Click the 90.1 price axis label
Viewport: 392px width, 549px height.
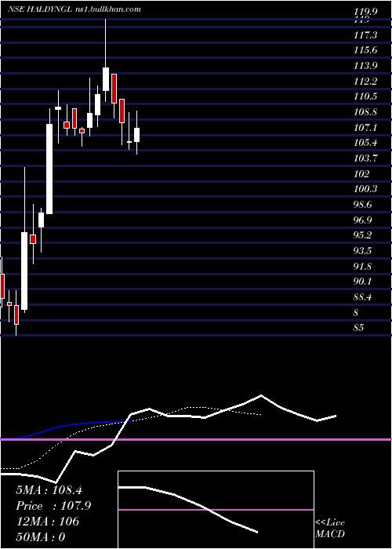pos(363,282)
